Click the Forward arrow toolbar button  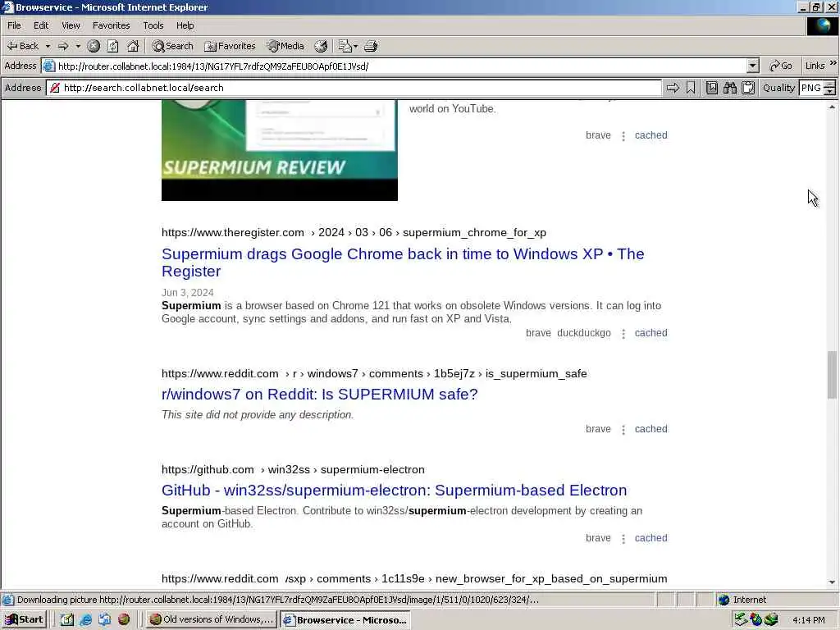tap(63, 46)
